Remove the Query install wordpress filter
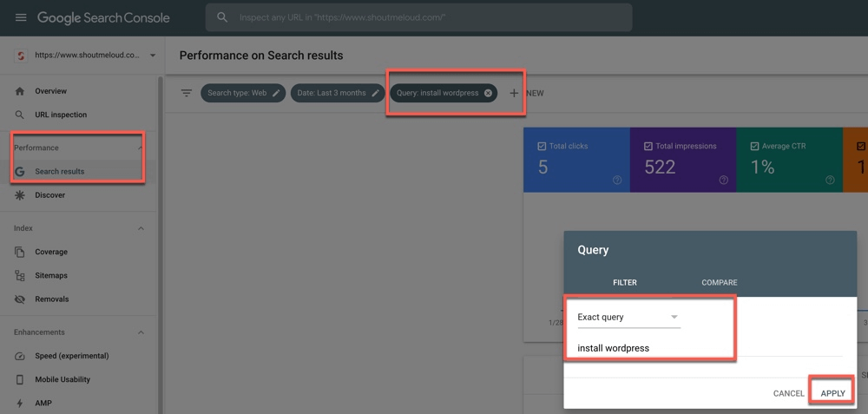Image resolution: width=868 pixels, height=414 pixels. 488,93
